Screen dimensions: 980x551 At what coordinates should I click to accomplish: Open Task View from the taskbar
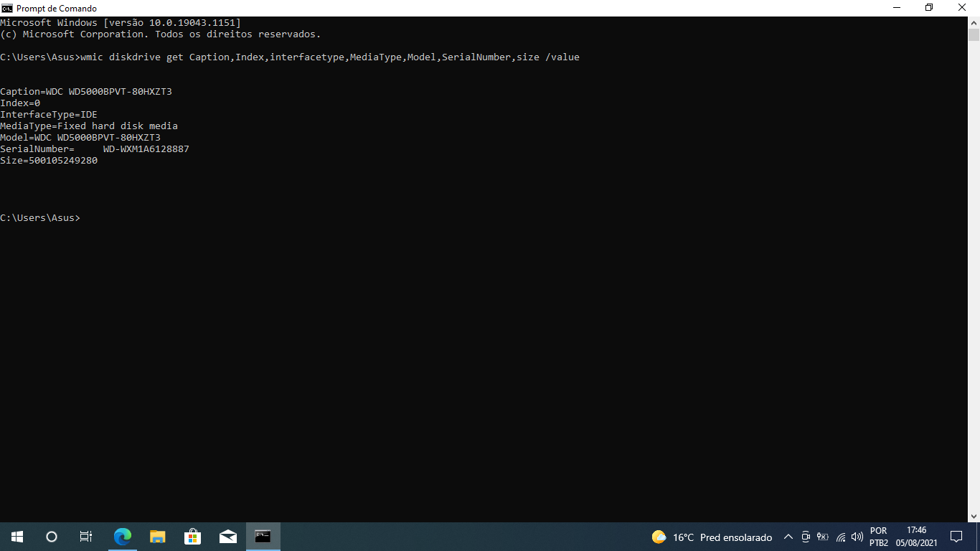pos(86,537)
